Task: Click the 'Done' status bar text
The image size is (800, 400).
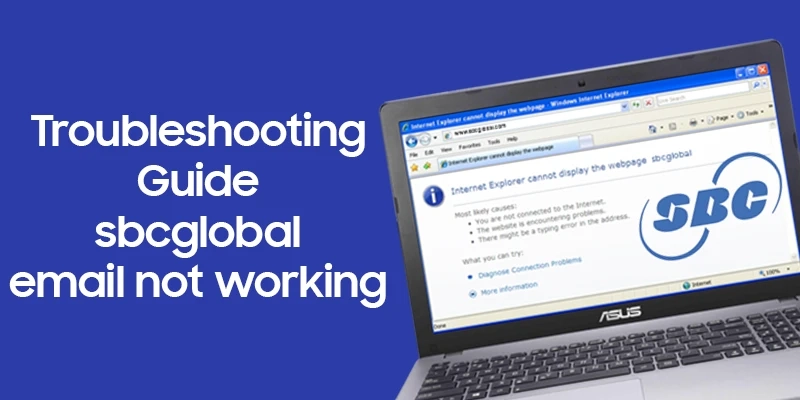Action: tap(438, 326)
